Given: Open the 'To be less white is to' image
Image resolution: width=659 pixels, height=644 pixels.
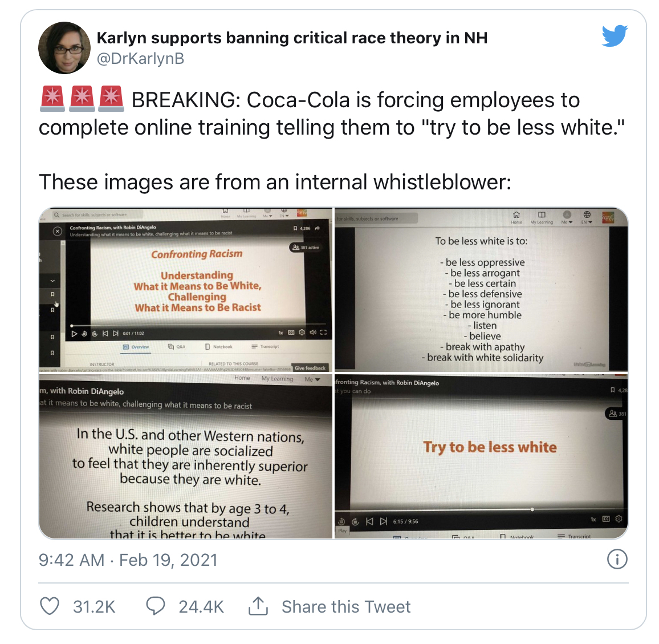Looking at the screenshot, I should tap(481, 290).
